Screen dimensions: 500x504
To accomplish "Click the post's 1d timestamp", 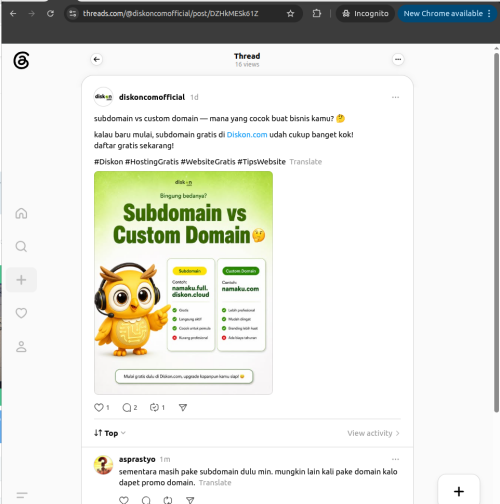I will (194, 97).
